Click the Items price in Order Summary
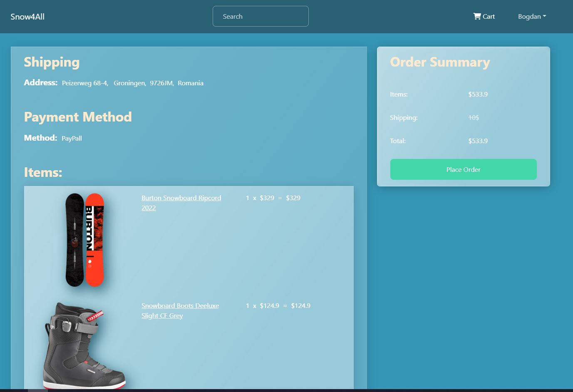This screenshot has height=392, width=573. [478, 94]
